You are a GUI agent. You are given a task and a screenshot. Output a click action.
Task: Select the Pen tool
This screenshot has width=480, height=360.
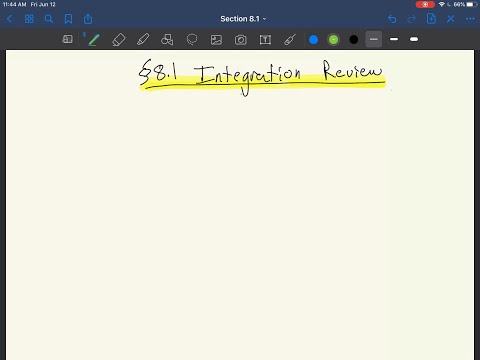[x=94, y=40]
